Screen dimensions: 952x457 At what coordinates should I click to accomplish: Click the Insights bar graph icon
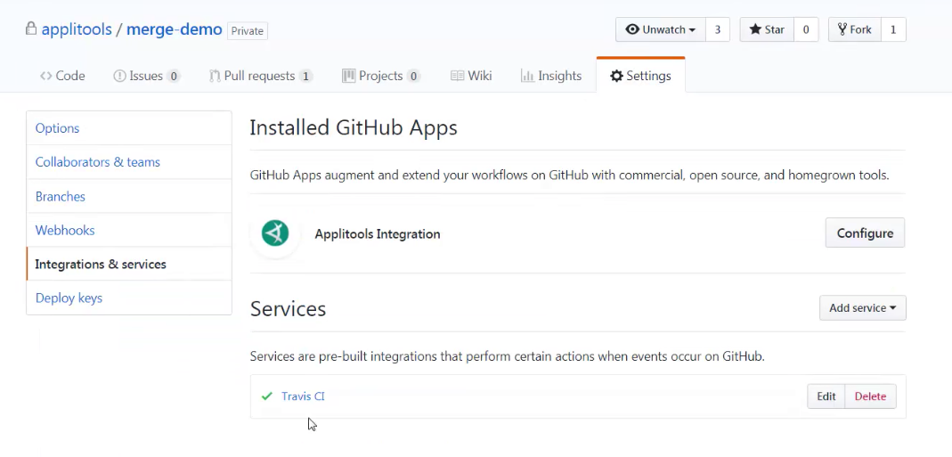[528, 76]
